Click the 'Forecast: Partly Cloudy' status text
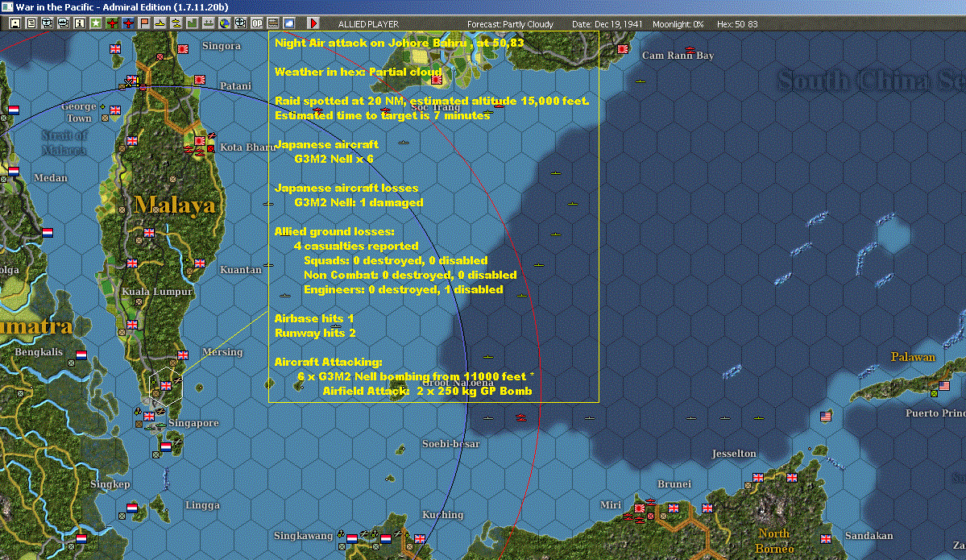This screenshot has width=966, height=560. 510,24
